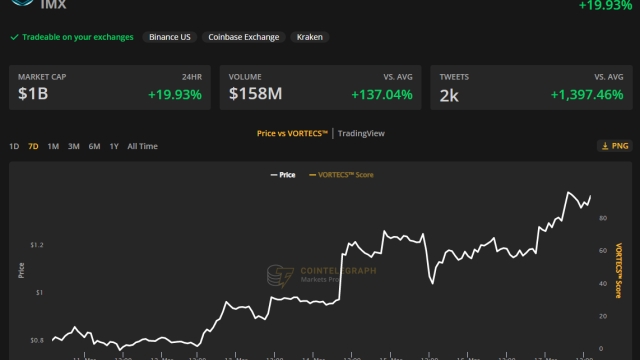Open the TradingView chart tab
The height and width of the screenshot is (360, 640).
(x=361, y=133)
